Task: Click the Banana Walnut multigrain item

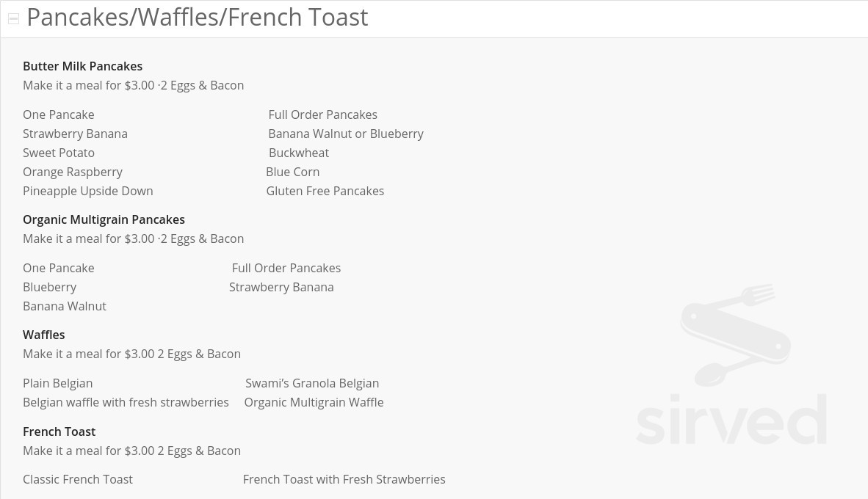Action: tap(65, 307)
